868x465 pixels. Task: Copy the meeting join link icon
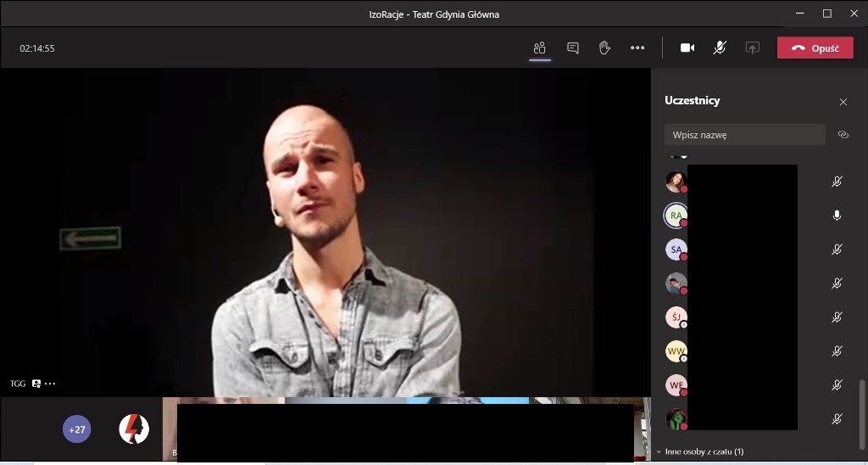(x=843, y=135)
